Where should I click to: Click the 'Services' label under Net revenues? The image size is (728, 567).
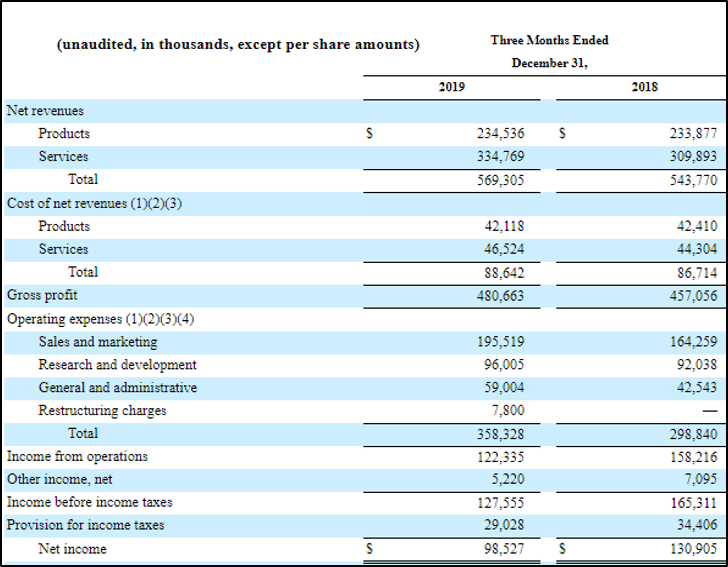pos(63,156)
